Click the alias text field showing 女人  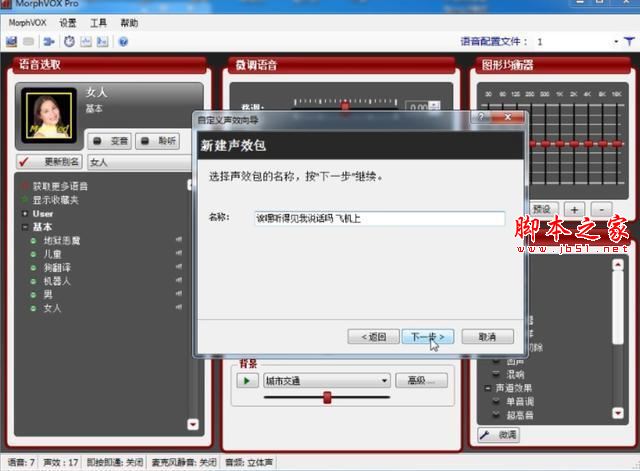tap(140, 162)
